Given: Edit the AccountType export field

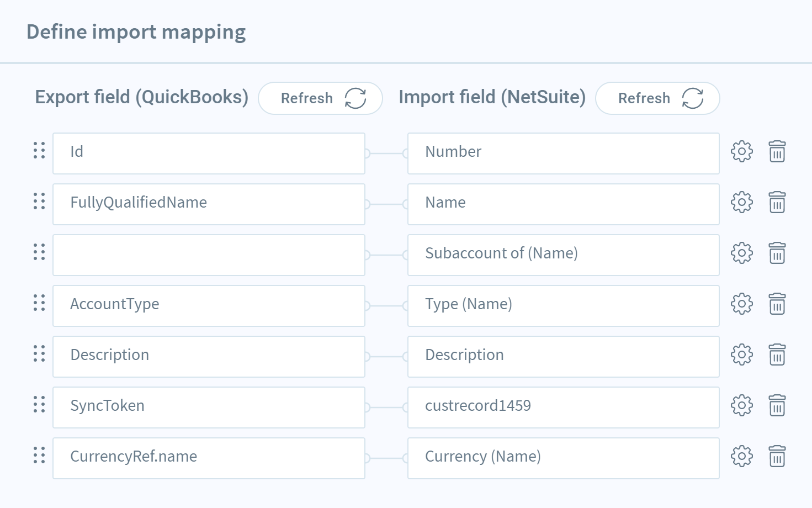Looking at the screenshot, I should [x=209, y=306].
